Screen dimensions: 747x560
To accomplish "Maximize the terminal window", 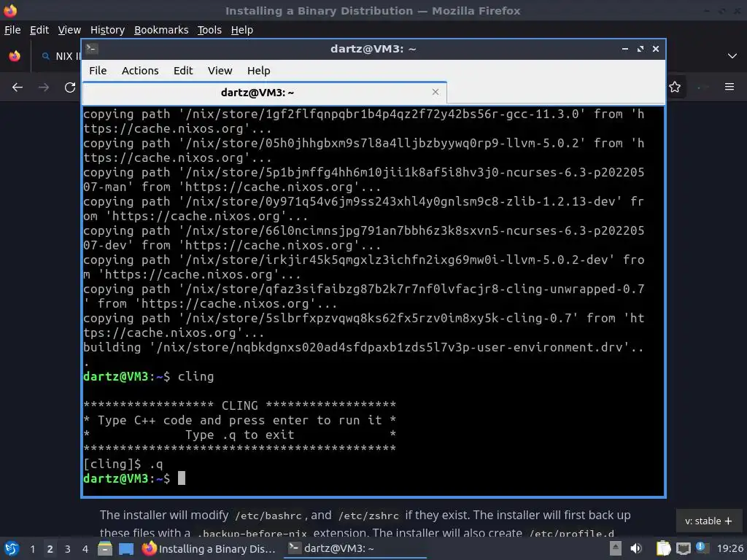I will point(640,49).
